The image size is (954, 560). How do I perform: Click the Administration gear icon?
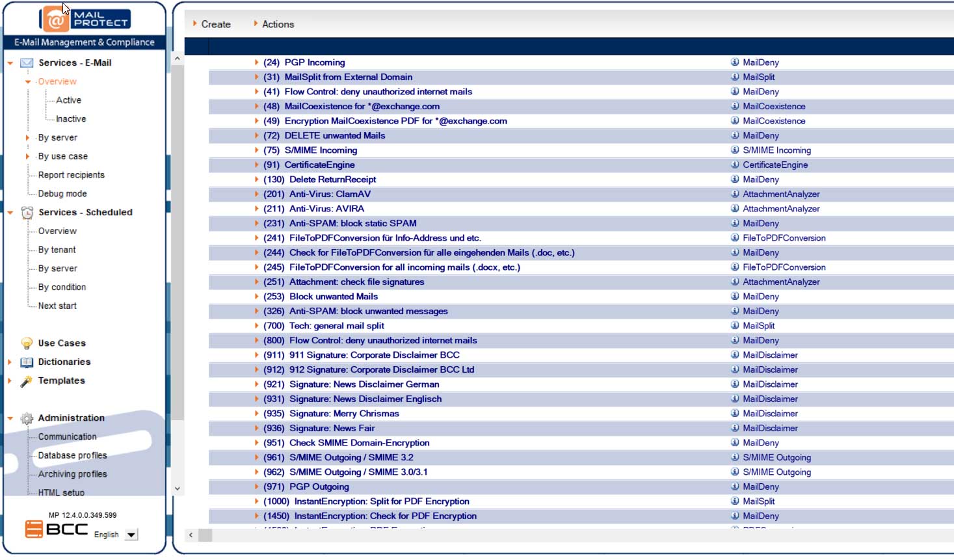27,419
